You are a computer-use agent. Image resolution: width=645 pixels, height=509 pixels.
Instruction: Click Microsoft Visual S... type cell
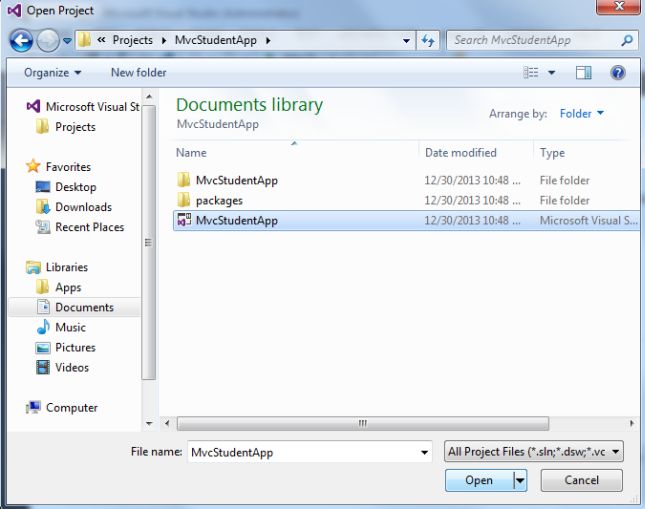[x=588, y=221]
